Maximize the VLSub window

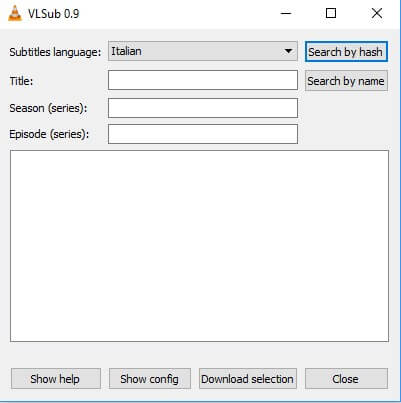pos(331,13)
